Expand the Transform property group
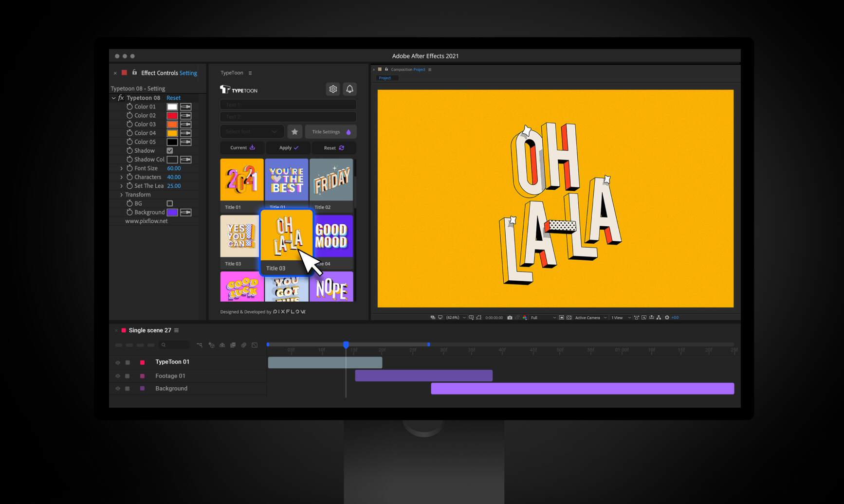The height and width of the screenshot is (504, 844). (121, 195)
